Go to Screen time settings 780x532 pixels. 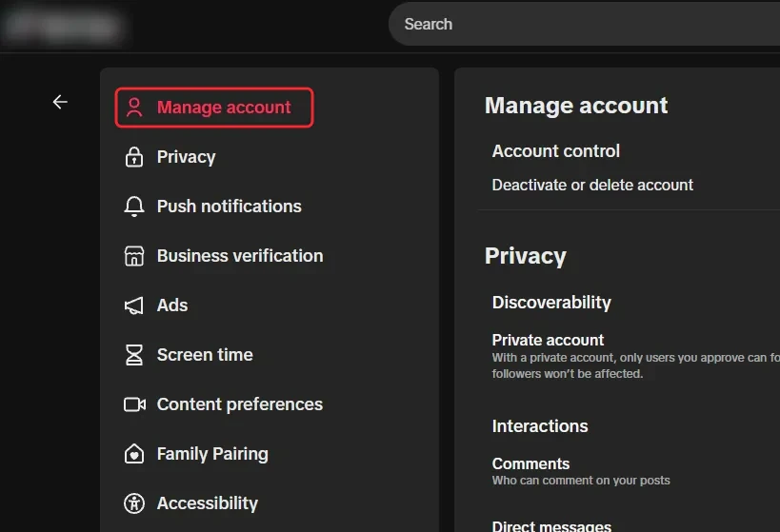(205, 355)
